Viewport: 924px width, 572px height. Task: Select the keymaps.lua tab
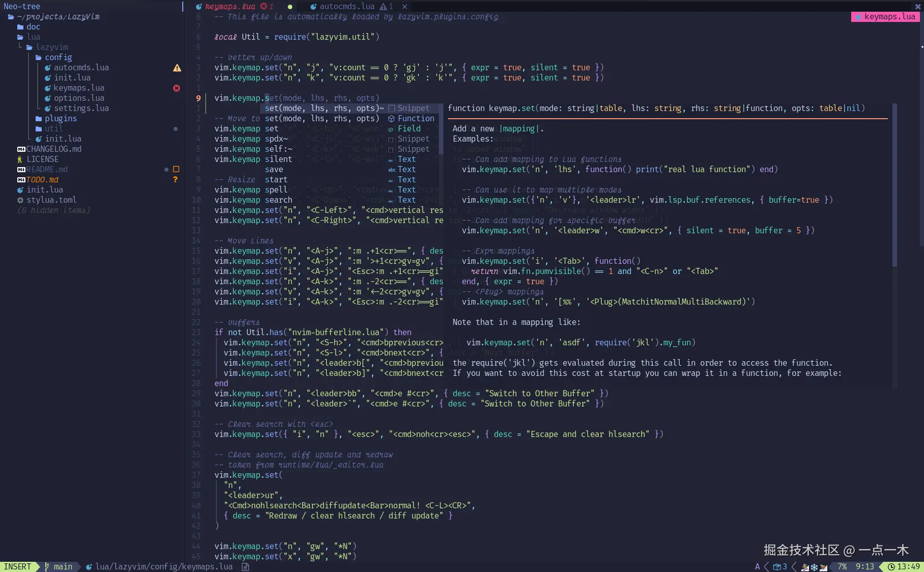click(232, 7)
